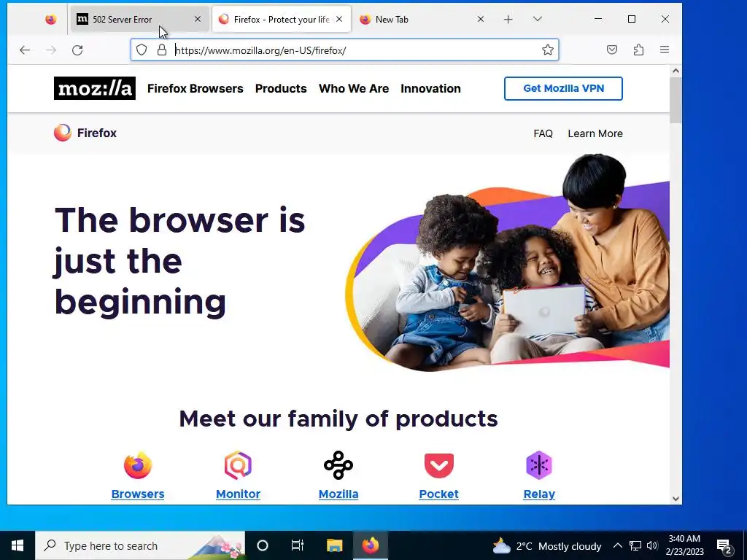Show hidden system tray icons
747x560 pixels.
point(617,545)
